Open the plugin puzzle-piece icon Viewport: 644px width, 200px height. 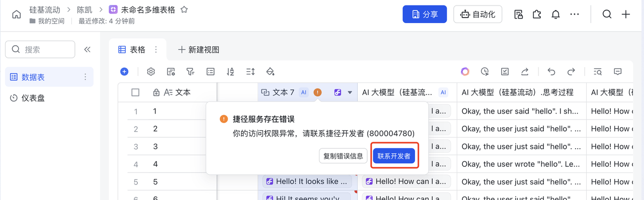click(x=537, y=15)
